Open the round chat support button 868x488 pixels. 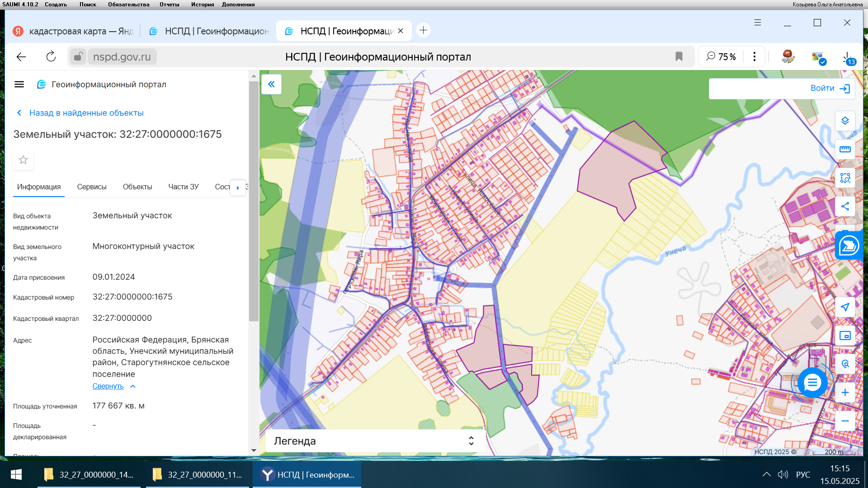pyautogui.click(x=812, y=383)
